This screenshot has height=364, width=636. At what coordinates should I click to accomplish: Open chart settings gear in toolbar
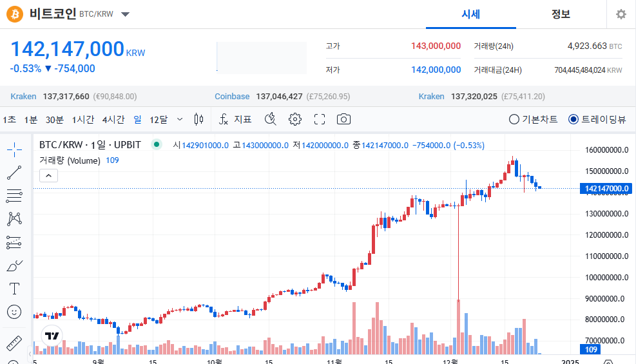click(295, 119)
